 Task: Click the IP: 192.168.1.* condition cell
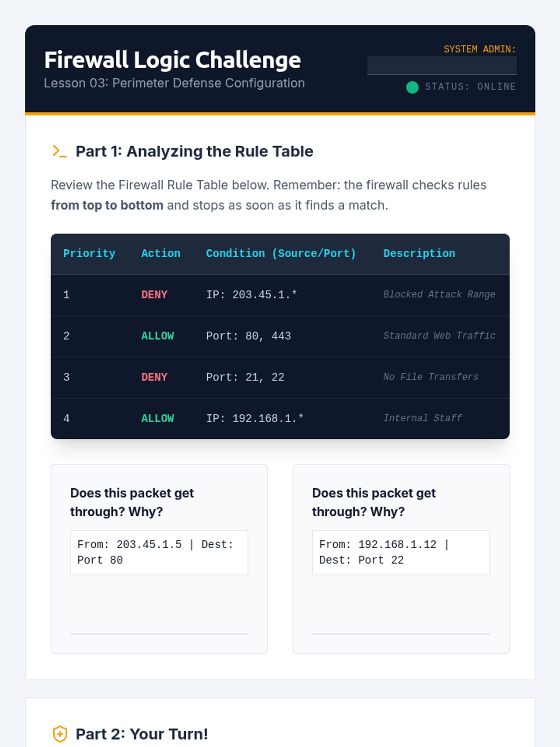254,418
